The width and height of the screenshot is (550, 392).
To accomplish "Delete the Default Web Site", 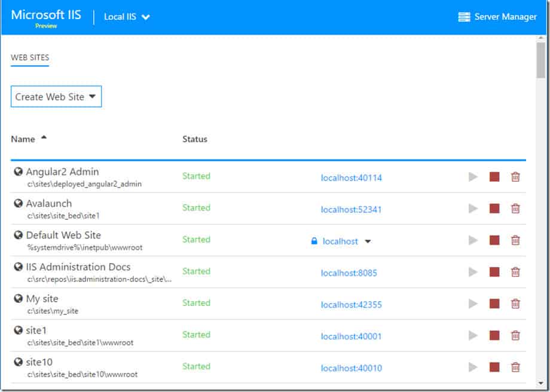I will coord(515,240).
